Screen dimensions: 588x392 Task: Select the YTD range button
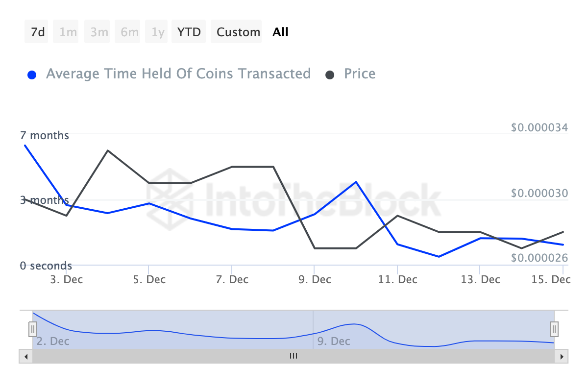tap(189, 32)
